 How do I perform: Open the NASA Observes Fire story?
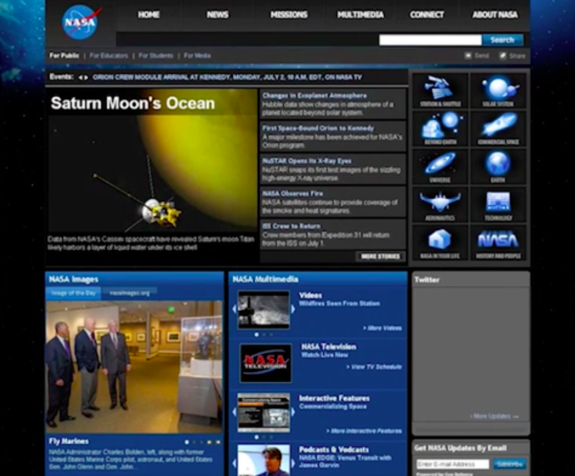click(x=293, y=194)
